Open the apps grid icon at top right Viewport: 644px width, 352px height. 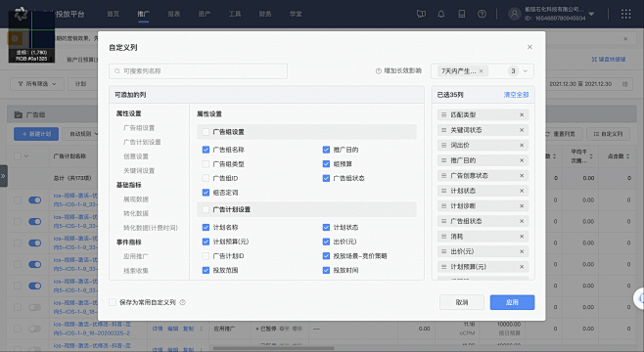pyautogui.click(x=626, y=14)
